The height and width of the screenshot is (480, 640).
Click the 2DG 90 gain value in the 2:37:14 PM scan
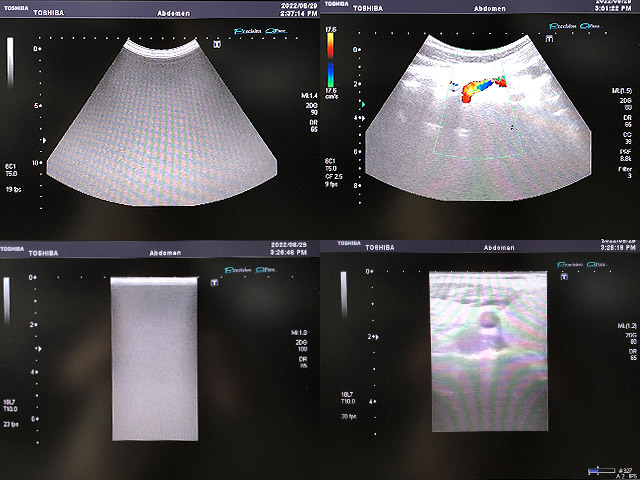pos(312,109)
